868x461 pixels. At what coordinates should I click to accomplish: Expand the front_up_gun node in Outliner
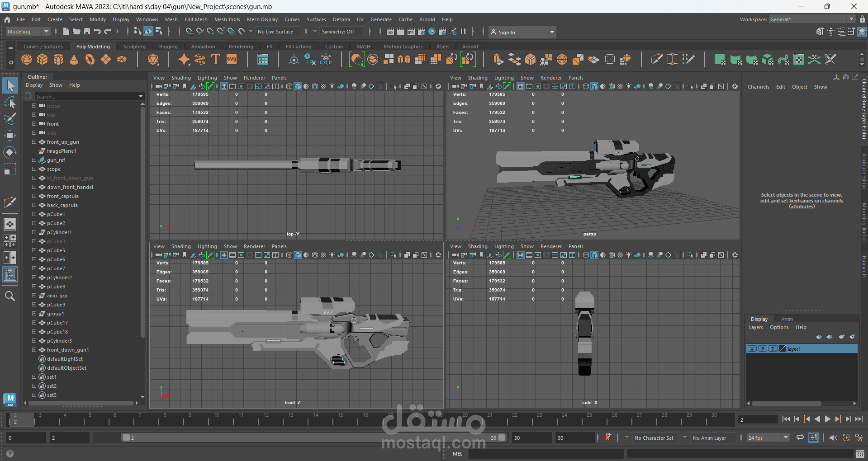[34, 142]
